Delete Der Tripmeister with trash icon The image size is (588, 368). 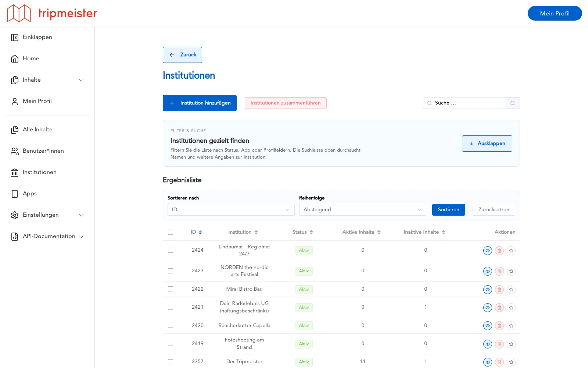pyautogui.click(x=499, y=362)
